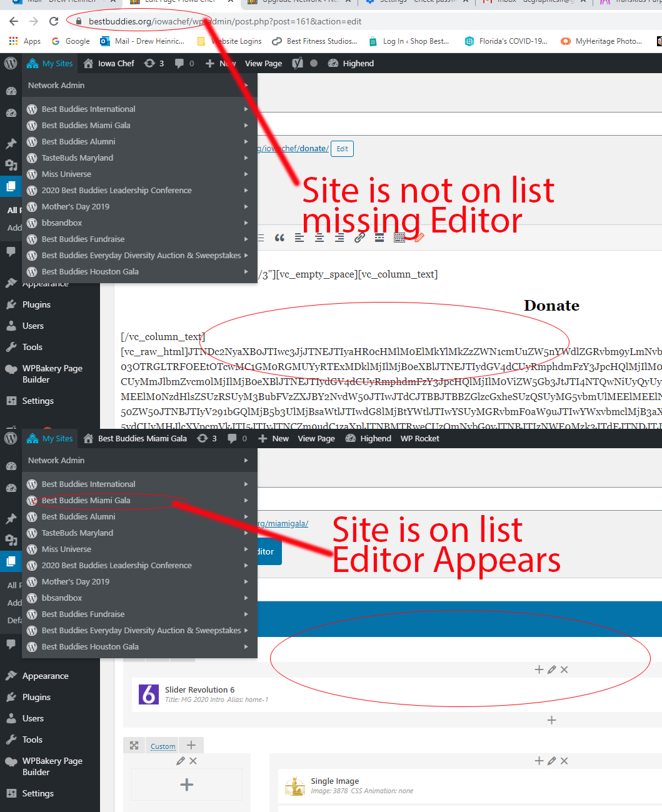Click the insert link chain icon
The height and width of the screenshot is (812, 662).
[359, 238]
